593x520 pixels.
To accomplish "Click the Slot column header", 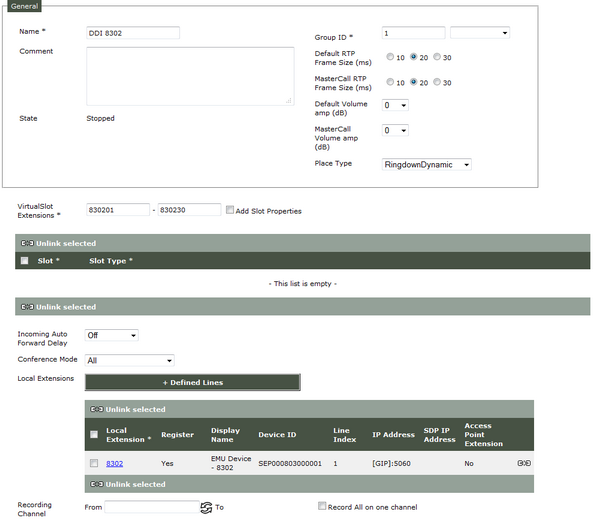I will pyautogui.click(x=48, y=261).
